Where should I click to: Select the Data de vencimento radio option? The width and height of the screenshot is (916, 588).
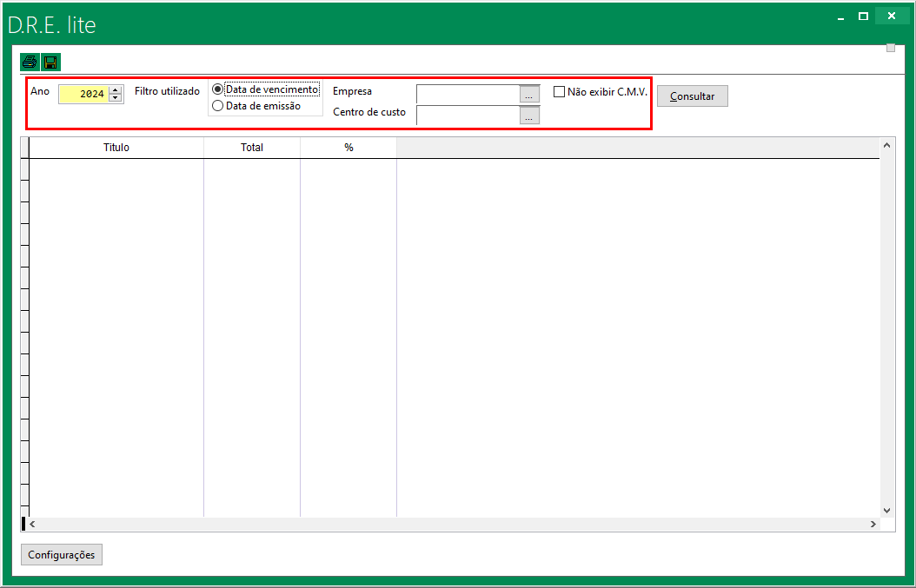click(x=217, y=89)
